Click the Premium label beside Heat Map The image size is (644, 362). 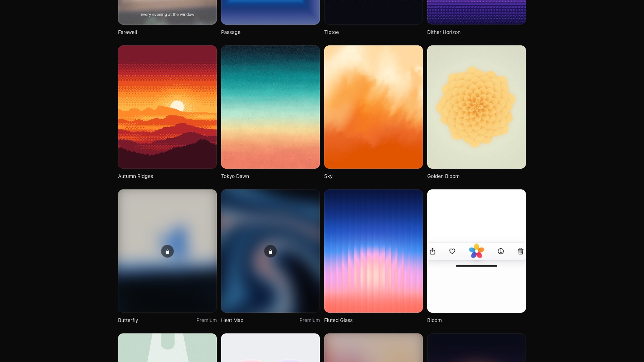[x=309, y=320]
